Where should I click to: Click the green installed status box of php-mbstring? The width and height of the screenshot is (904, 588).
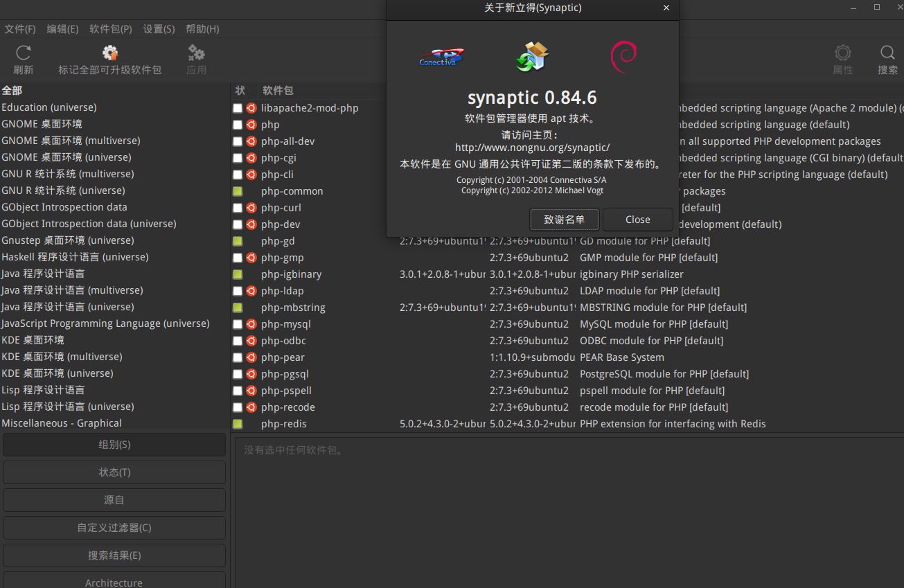238,308
